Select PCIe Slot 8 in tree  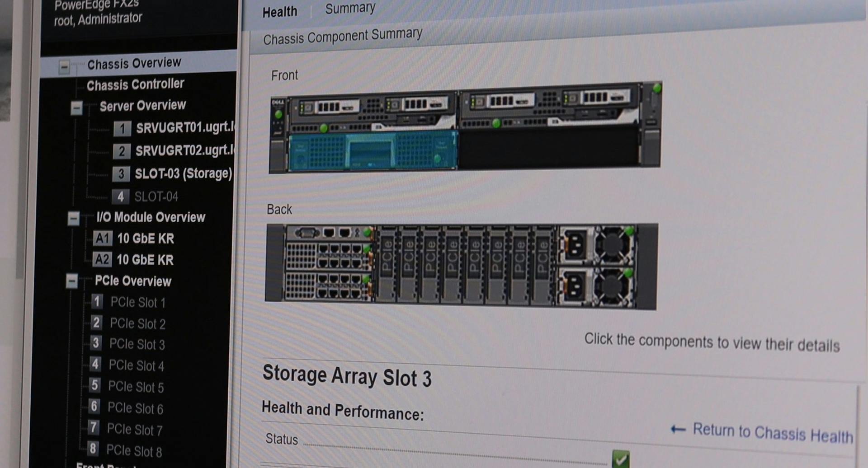(x=134, y=451)
